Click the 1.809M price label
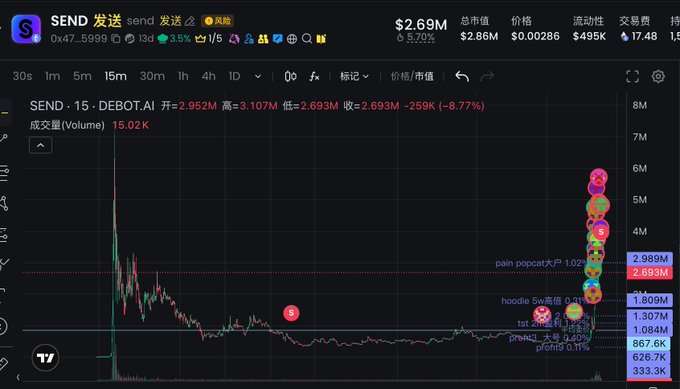 pyautogui.click(x=650, y=300)
